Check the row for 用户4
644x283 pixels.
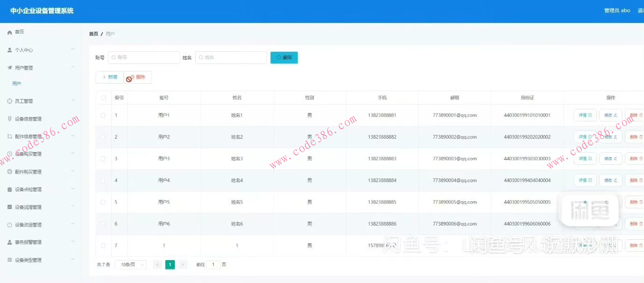[103, 181]
